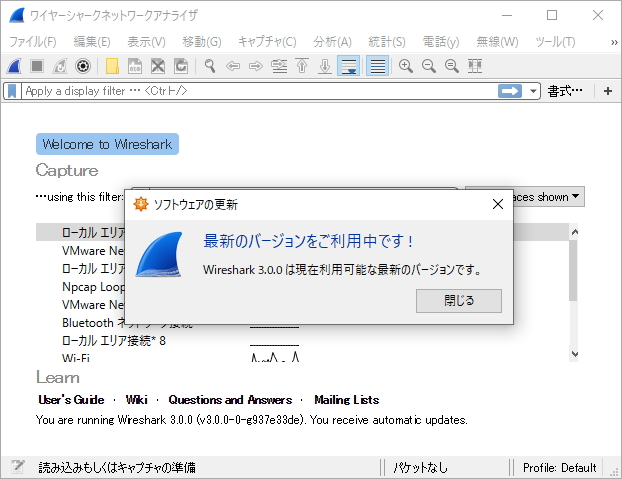Click capture file properties status icon
Image resolution: width=622 pixels, height=479 pixels.
(18, 467)
